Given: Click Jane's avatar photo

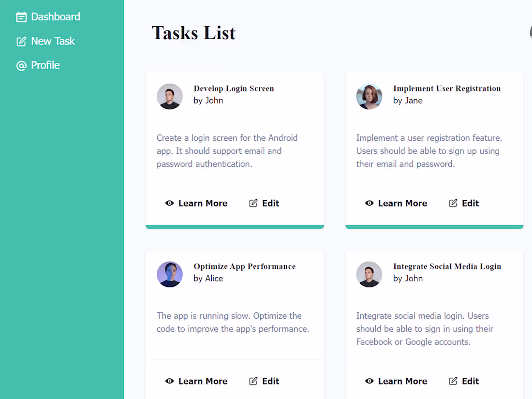Looking at the screenshot, I should [369, 96].
